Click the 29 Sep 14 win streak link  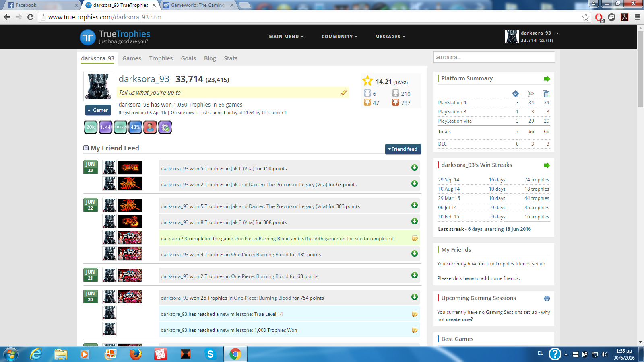[x=448, y=180]
